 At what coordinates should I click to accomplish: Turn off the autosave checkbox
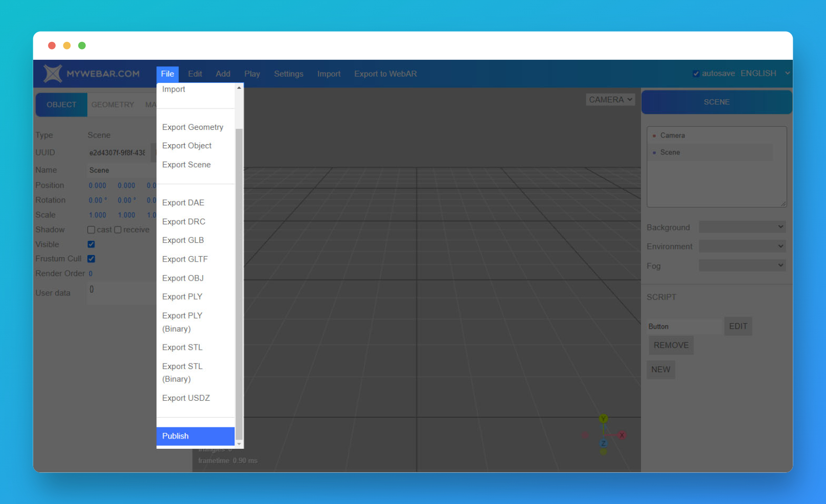(x=696, y=73)
